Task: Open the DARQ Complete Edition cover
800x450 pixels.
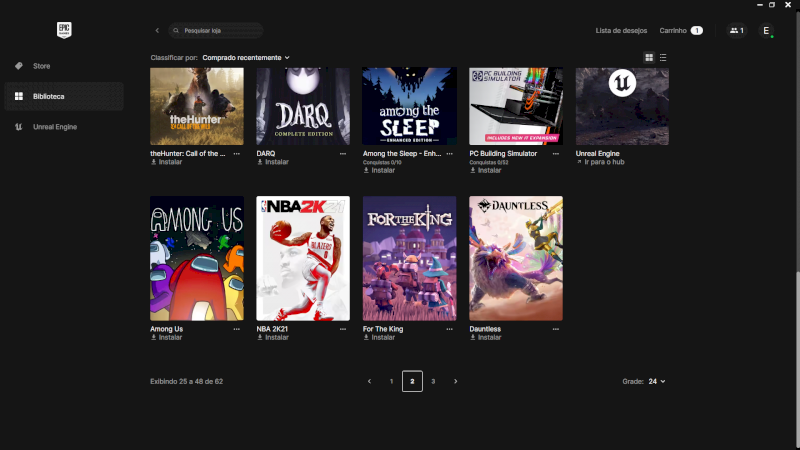Action: 303,106
